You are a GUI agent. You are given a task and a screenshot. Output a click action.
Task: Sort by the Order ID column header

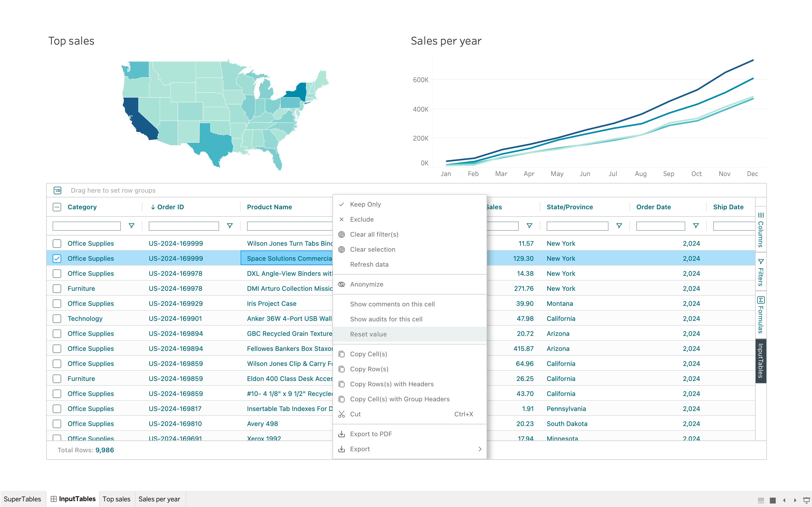coord(171,207)
